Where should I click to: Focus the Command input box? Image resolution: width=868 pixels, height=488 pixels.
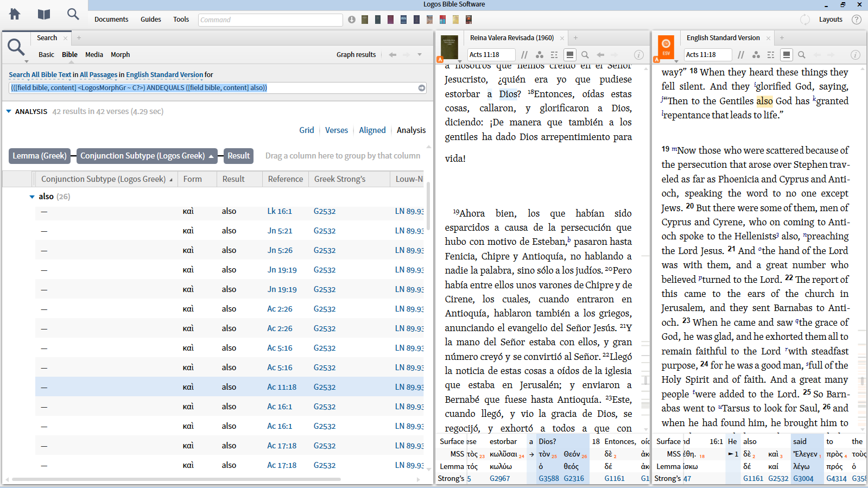click(270, 20)
